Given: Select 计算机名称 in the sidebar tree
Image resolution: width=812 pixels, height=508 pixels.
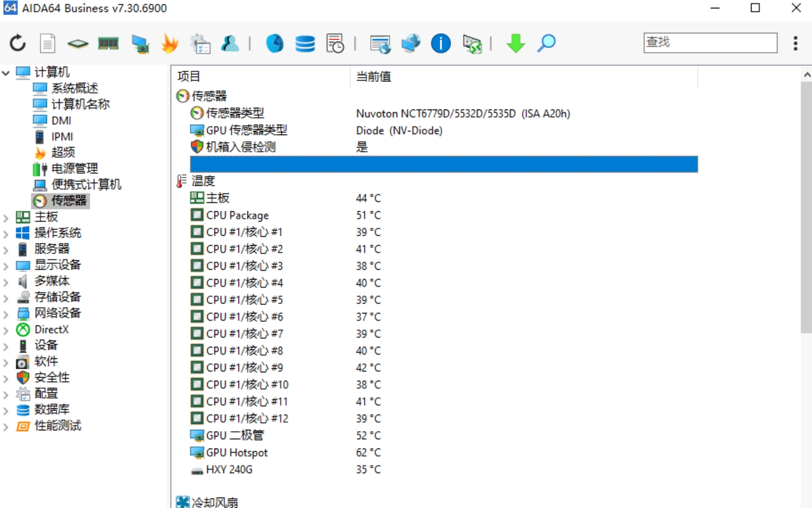Looking at the screenshot, I should [80, 104].
